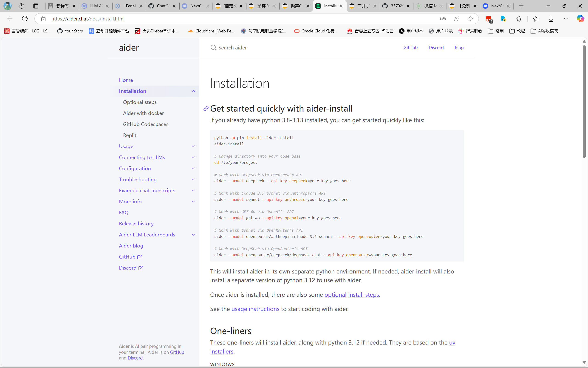This screenshot has width=588, height=368.
Task: Open the downloads icon in toolbar
Action: pos(551,19)
